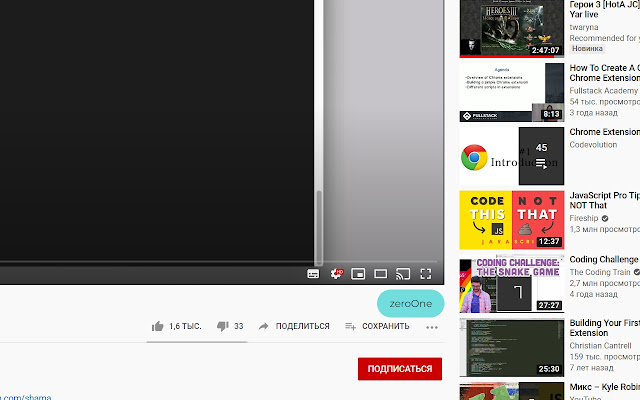This screenshot has height=400, width=640.
Task: Enter fullscreen mode
Action: tap(426, 274)
